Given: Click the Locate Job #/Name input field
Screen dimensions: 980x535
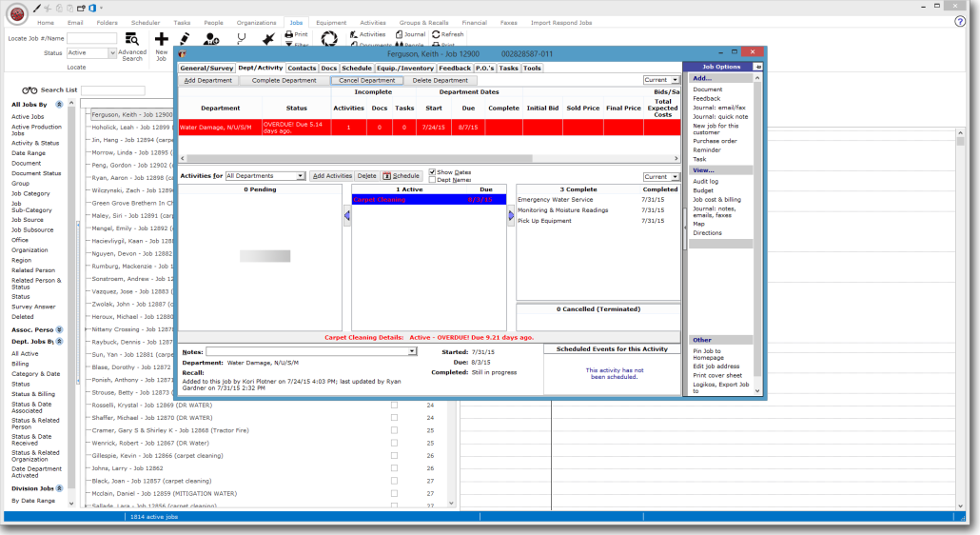Looking at the screenshot, I should tap(91, 38).
